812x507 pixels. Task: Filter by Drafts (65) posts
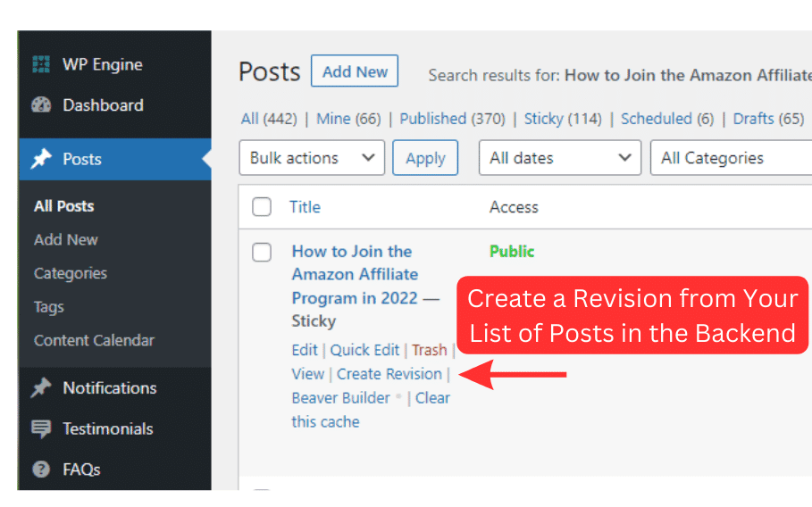(x=768, y=119)
